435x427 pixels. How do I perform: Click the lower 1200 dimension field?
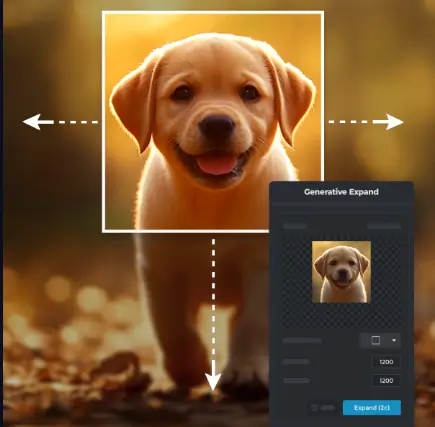coord(386,380)
